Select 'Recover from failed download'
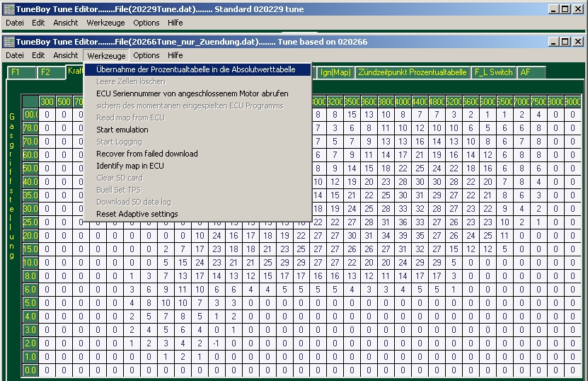Viewport: 588px width, 381px height. point(146,154)
